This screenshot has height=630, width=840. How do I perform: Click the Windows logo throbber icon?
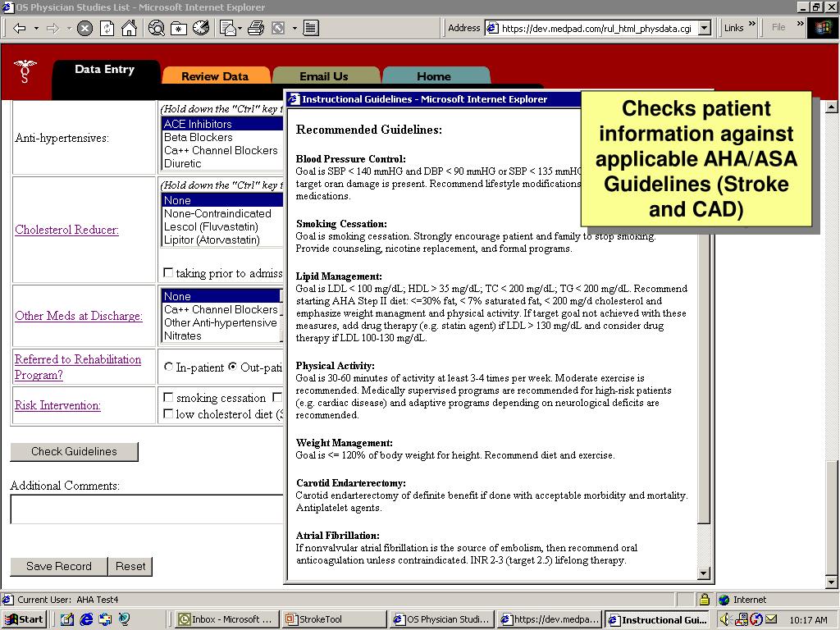coord(823,28)
